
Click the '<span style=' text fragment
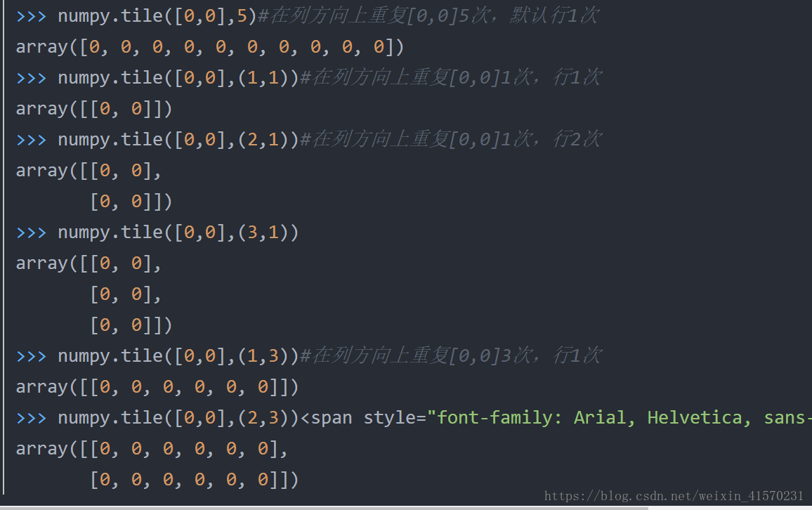[x=362, y=418]
